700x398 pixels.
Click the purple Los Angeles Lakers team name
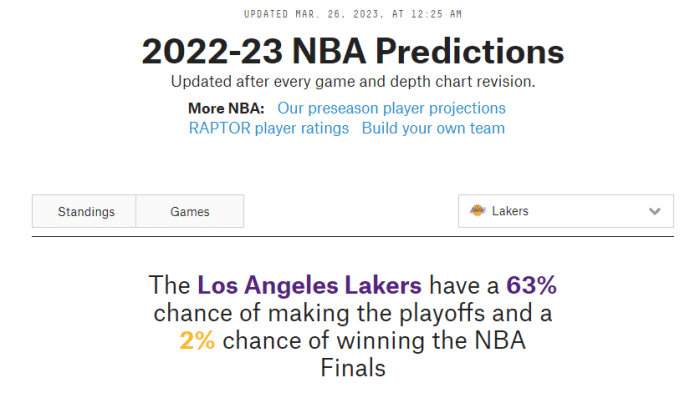[309, 285]
